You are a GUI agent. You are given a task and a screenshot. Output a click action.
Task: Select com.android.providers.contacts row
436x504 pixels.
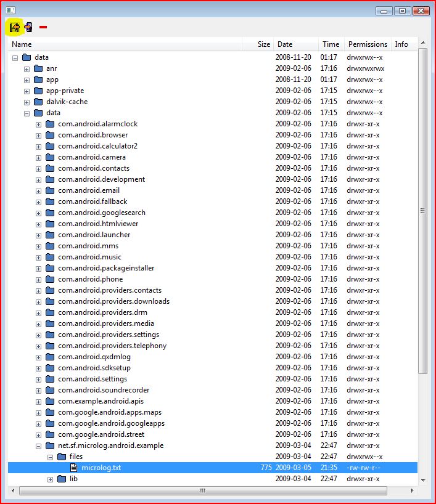tap(213, 290)
